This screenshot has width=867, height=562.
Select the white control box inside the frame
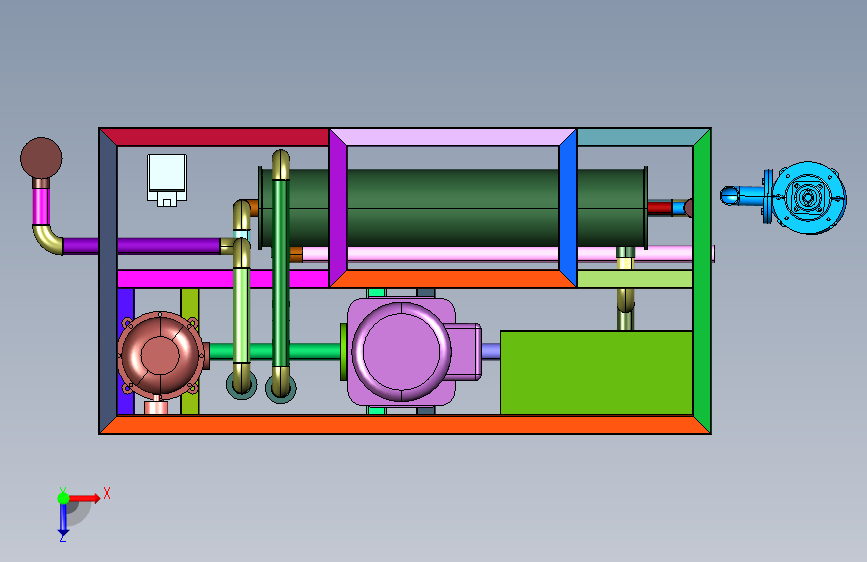click(x=166, y=180)
